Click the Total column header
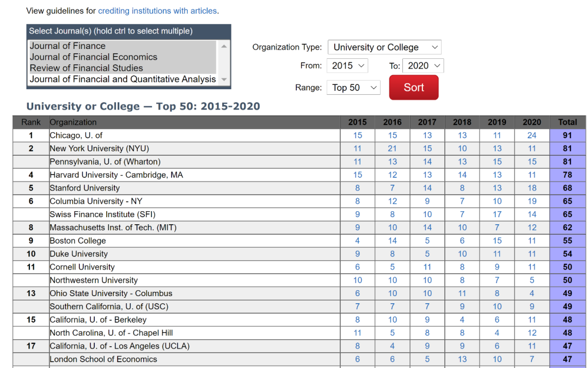The image size is (588, 368). point(567,122)
